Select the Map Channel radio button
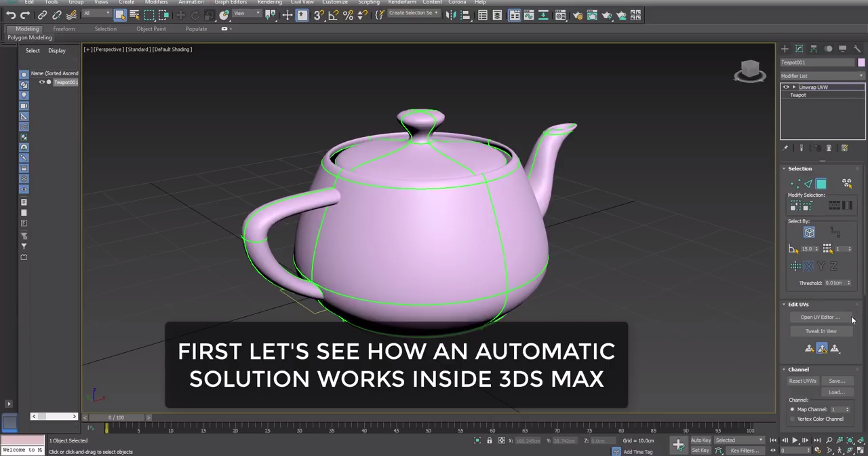This screenshot has height=456, width=868. 792,409
